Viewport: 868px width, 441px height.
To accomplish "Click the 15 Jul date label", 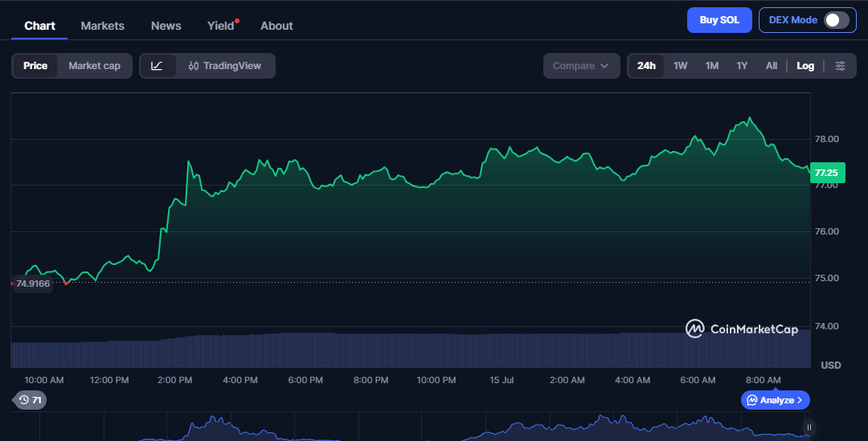I will coord(502,380).
